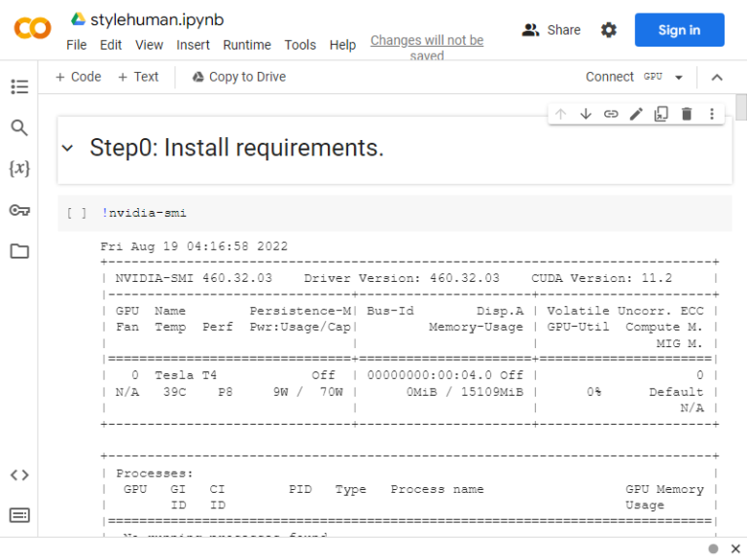
Task: Open more cell actions three-dot menu
Action: [712, 114]
